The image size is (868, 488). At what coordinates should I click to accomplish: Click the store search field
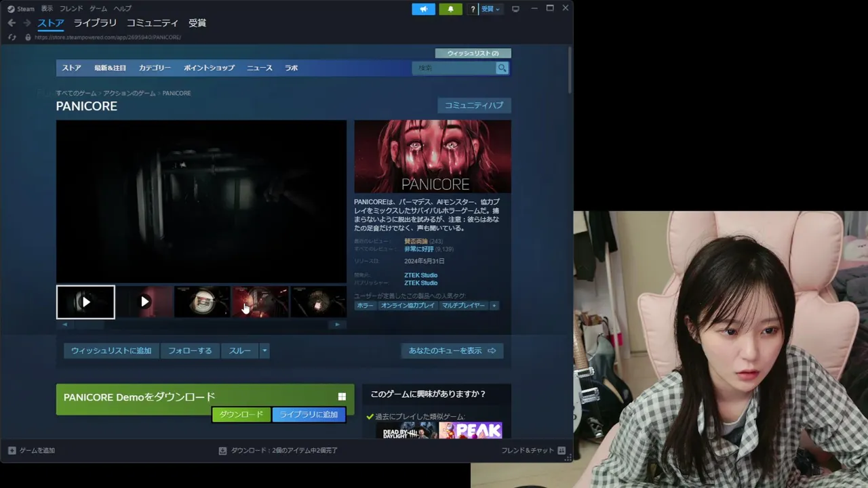click(454, 68)
